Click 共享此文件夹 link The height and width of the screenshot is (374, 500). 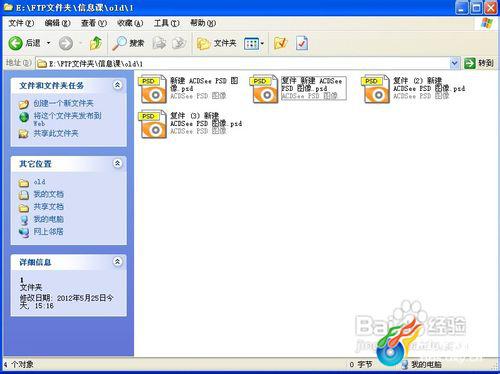(56, 134)
